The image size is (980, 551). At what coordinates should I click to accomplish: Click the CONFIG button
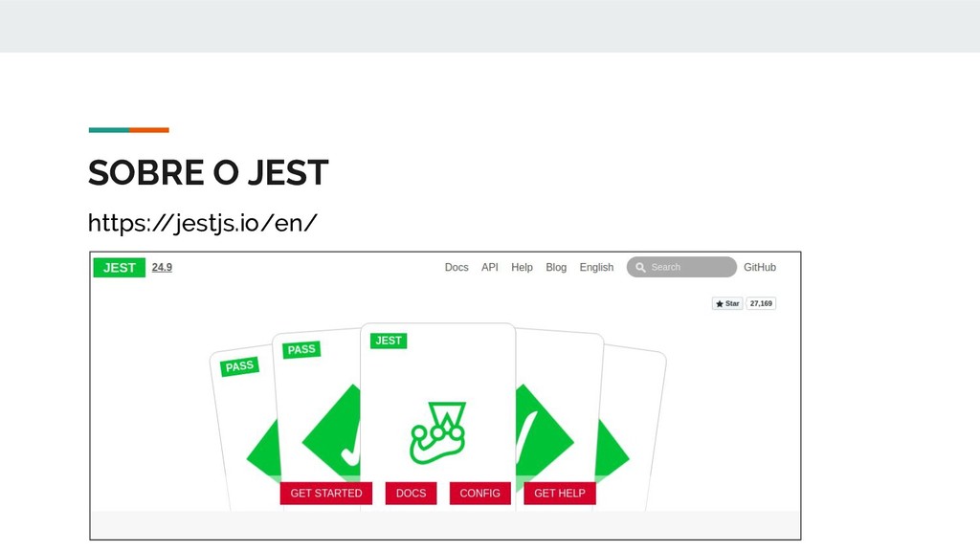click(x=480, y=493)
